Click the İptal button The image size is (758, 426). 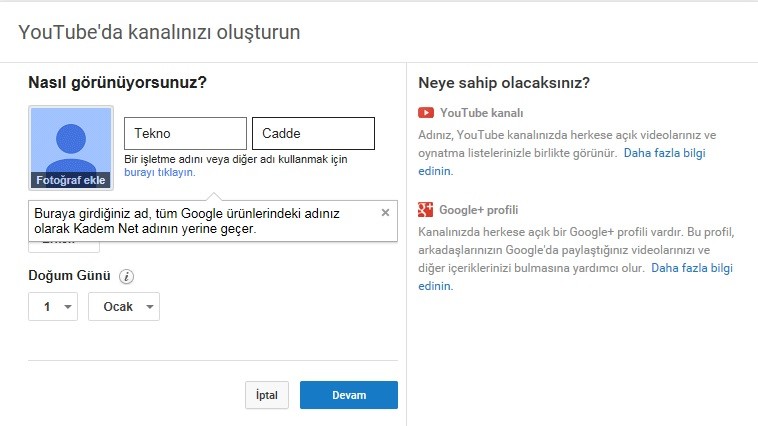(267, 395)
